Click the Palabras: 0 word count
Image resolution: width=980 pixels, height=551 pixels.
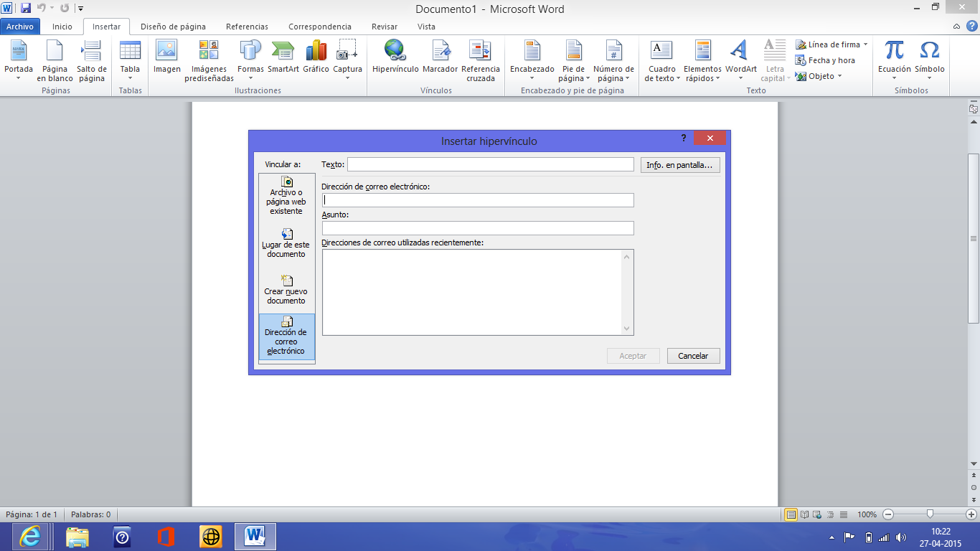[91, 514]
